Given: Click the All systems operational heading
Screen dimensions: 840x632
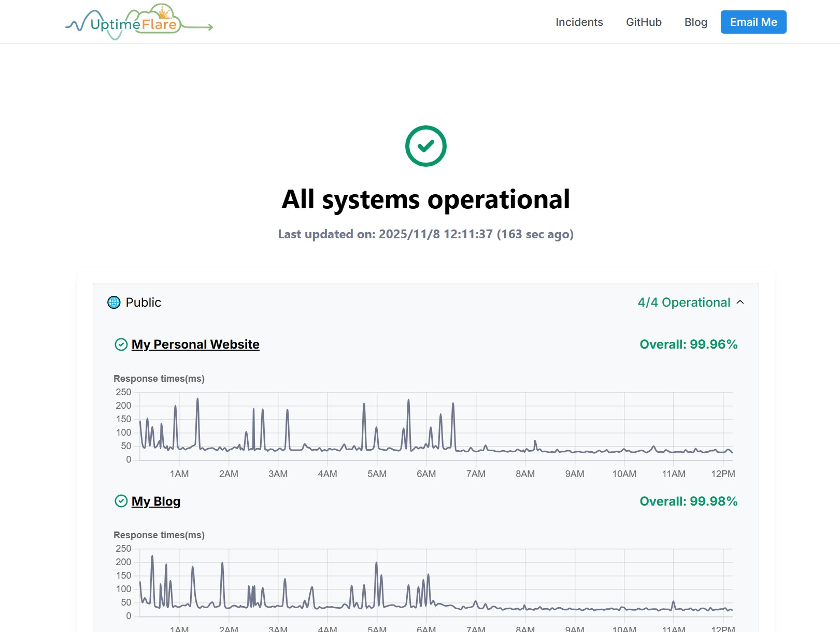Looking at the screenshot, I should [x=425, y=199].
